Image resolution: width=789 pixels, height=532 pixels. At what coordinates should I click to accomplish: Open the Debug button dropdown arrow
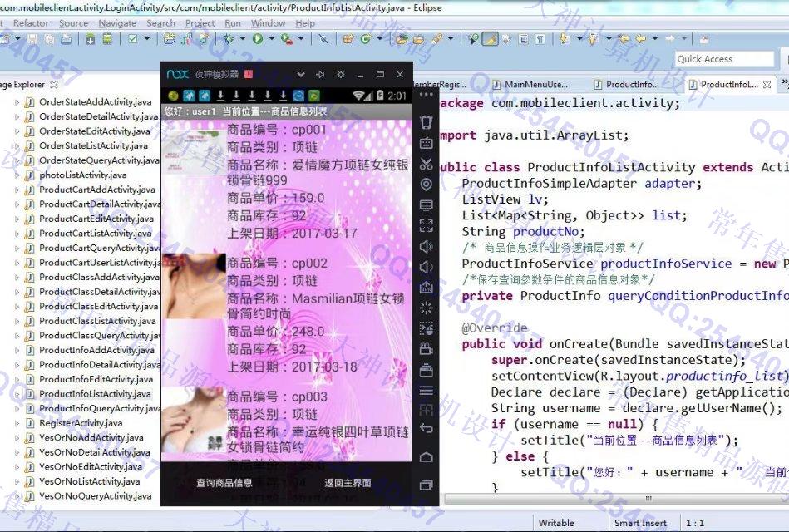point(243,39)
